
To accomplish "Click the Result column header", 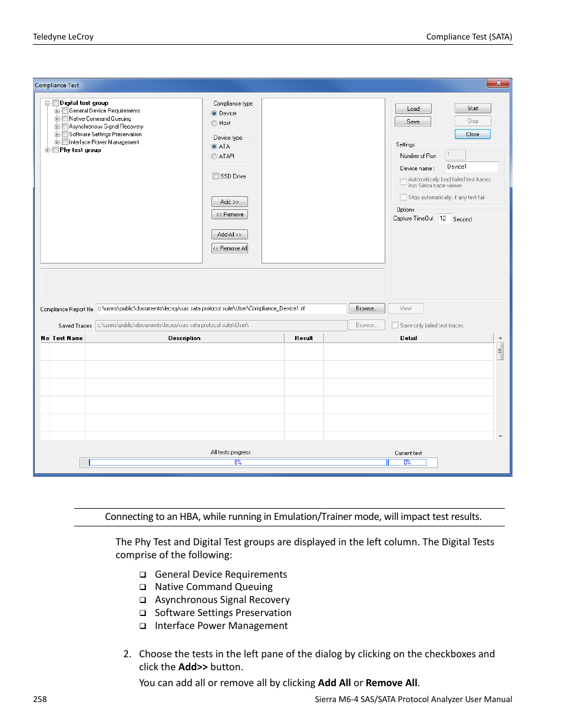I will (x=304, y=338).
